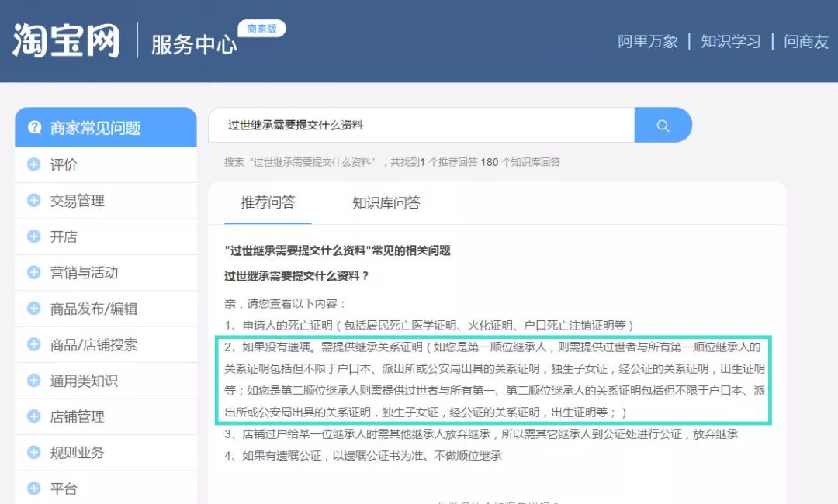Open the 商品/店铺搜索 sidebar item
838x504 pixels.
pyautogui.click(x=106, y=344)
